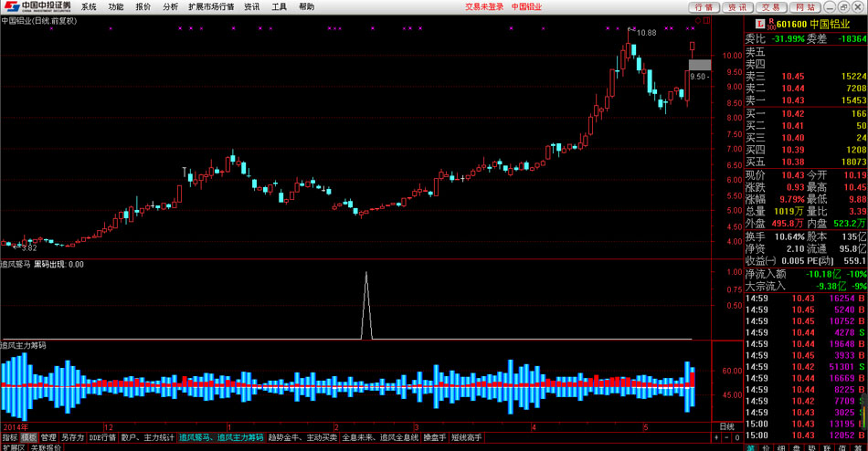Select the 追风骛马、追风主力筹码 template tab
Image resolution: width=868 pixels, height=451 pixels.
pos(221,437)
